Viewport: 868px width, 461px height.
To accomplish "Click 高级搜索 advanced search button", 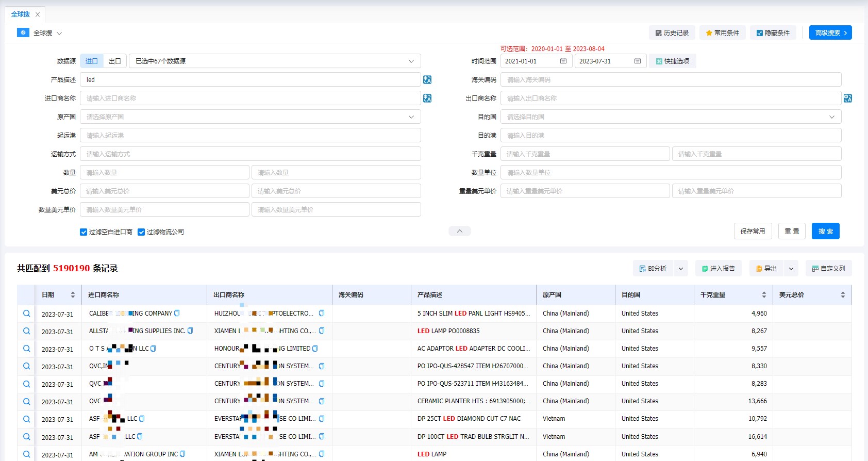I will 830,32.
